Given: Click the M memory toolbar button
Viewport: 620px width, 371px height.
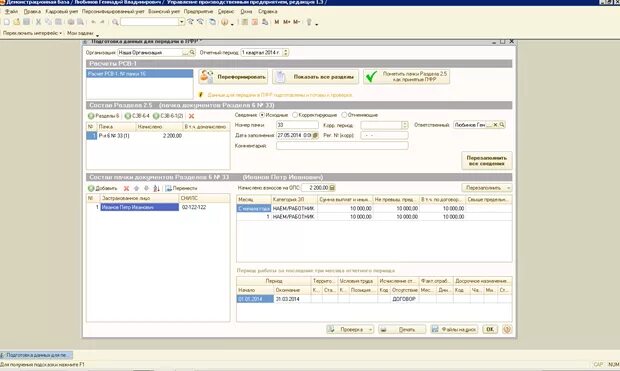Looking at the screenshot, I should [x=276, y=22].
